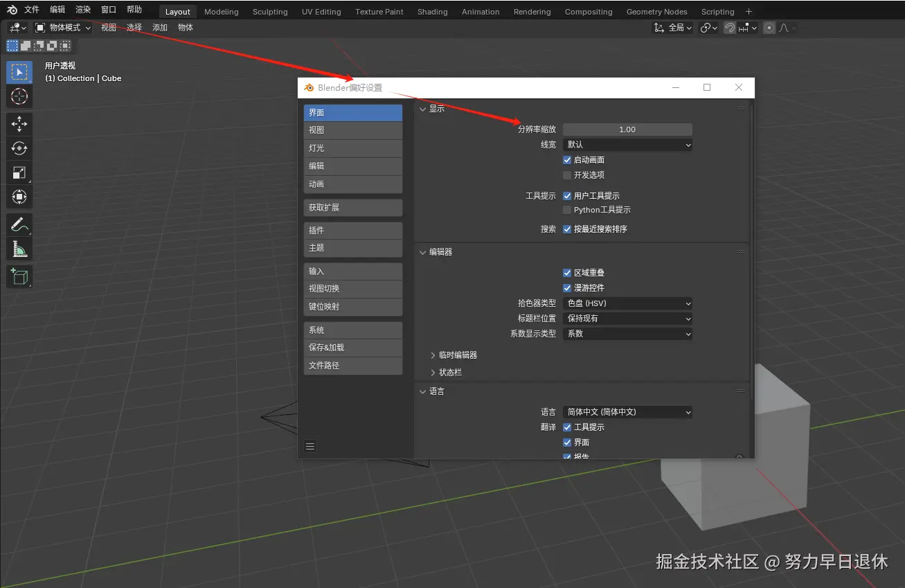Activate the Scale tool
Viewport: 905px width, 588px height.
pyautogui.click(x=19, y=172)
